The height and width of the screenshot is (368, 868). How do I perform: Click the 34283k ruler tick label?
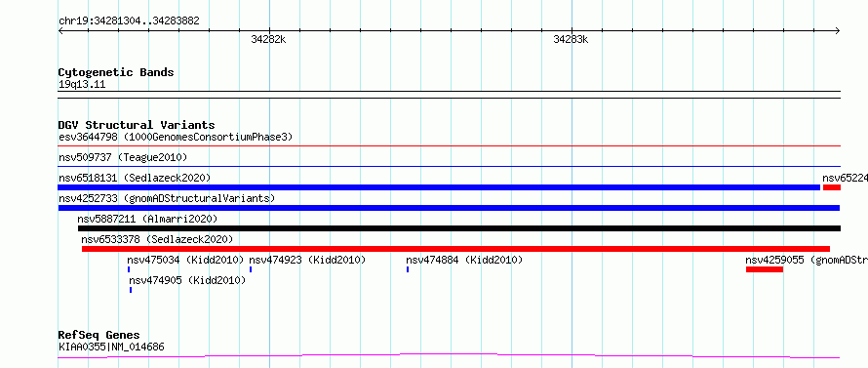pos(571,39)
